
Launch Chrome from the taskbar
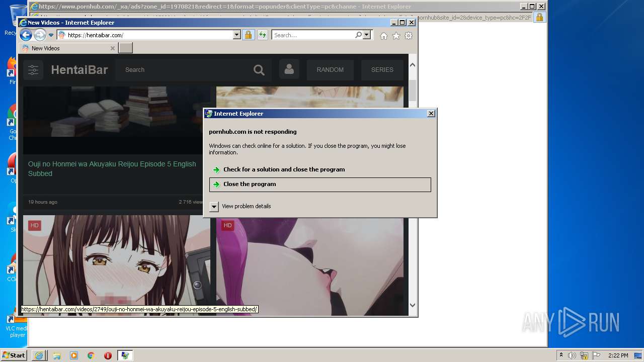click(91, 355)
